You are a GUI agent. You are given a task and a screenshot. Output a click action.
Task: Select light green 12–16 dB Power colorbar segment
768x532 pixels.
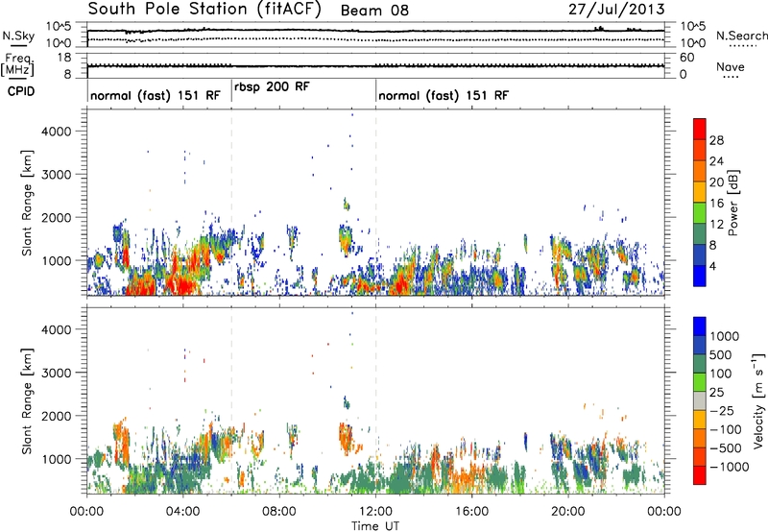pyautogui.click(x=700, y=213)
